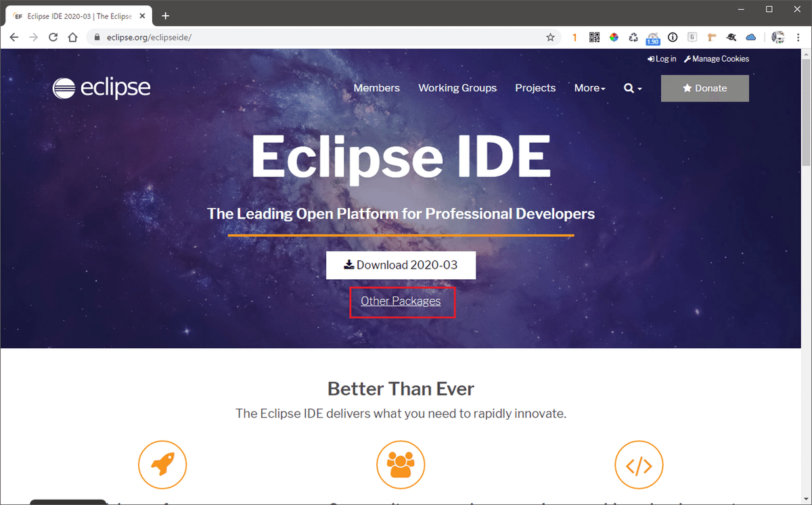The height and width of the screenshot is (505, 812).
Task: Open the speedometer 1.90 extension
Action: pyautogui.click(x=653, y=38)
